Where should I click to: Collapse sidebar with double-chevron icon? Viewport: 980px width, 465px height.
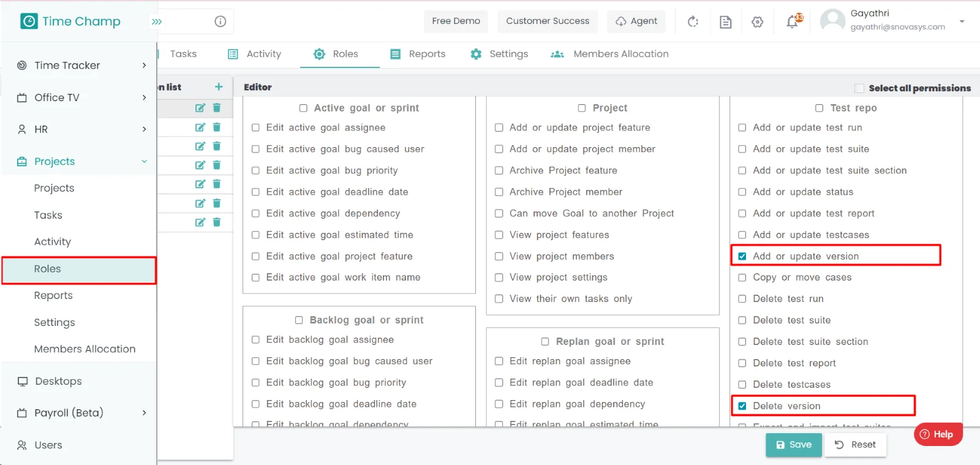click(x=157, y=21)
